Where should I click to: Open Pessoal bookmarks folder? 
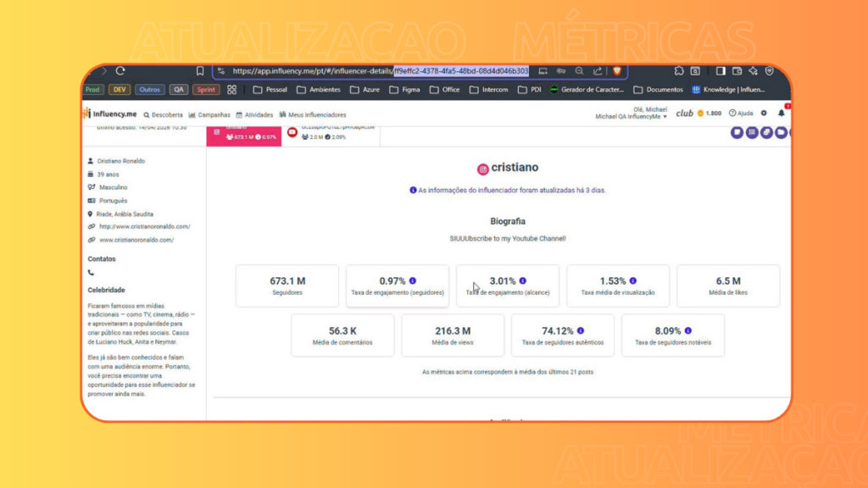[270, 90]
